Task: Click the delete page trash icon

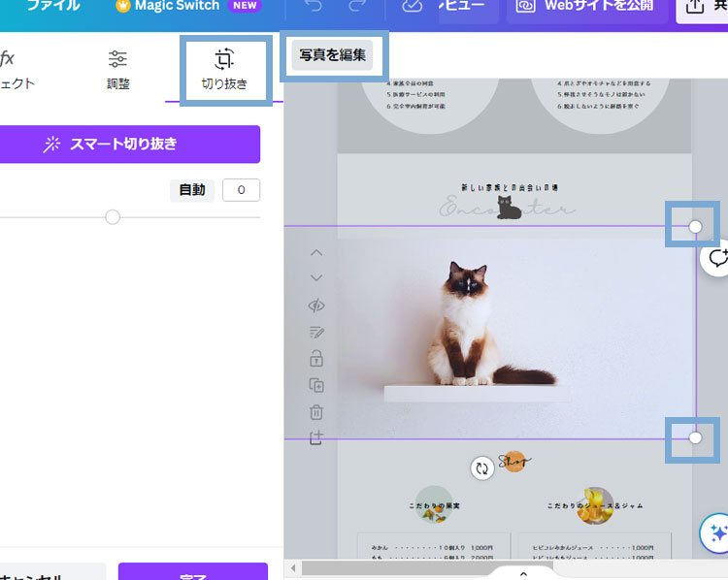Action: click(x=316, y=412)
